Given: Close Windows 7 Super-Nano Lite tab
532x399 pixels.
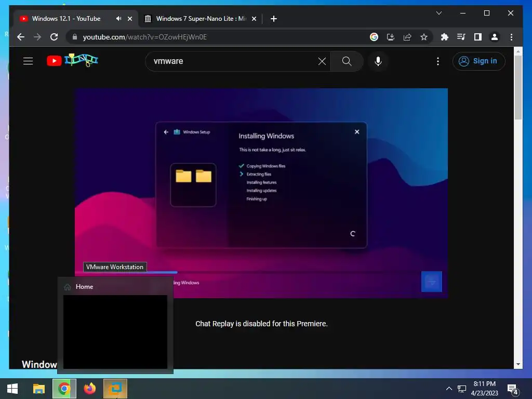Looking at the screenshot, I should pyautogui.click(x=254, y=19).
